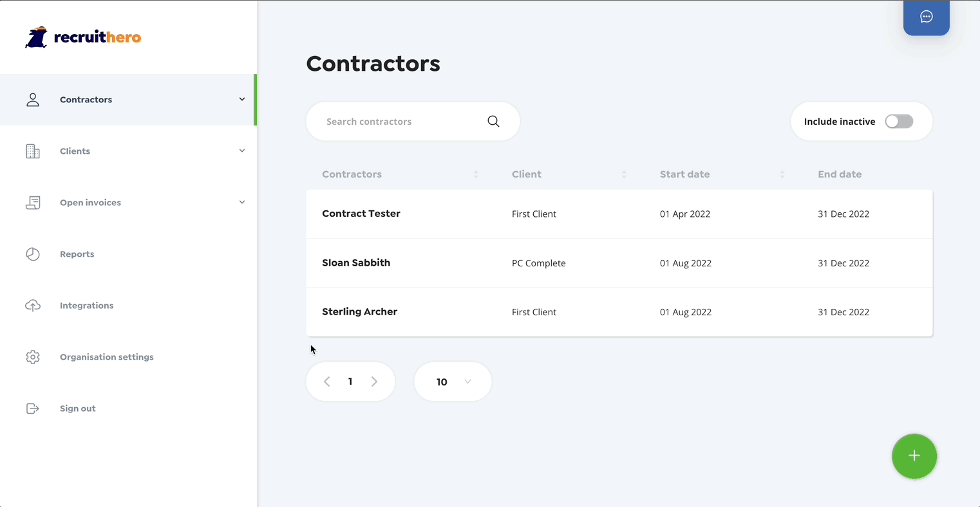Open the Sterling Archer contractor row
The width and height of the screenshot is (980, 507).
tap(619, 312)
